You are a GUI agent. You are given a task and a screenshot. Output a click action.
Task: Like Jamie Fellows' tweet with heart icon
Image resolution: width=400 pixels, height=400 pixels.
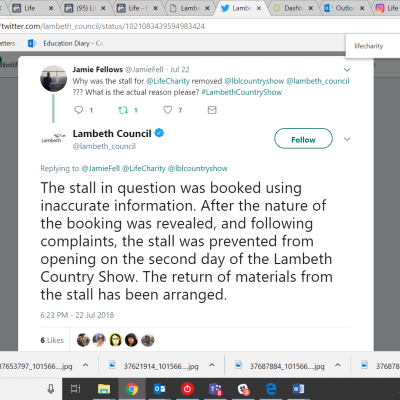point(168,110)
